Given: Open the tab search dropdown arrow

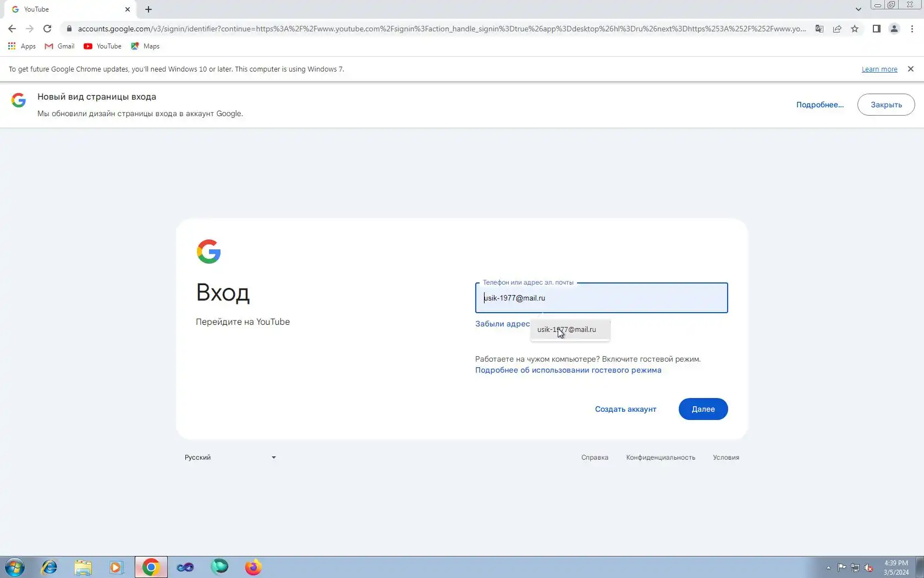Looking at the screenshot, I should coord(858,9).
